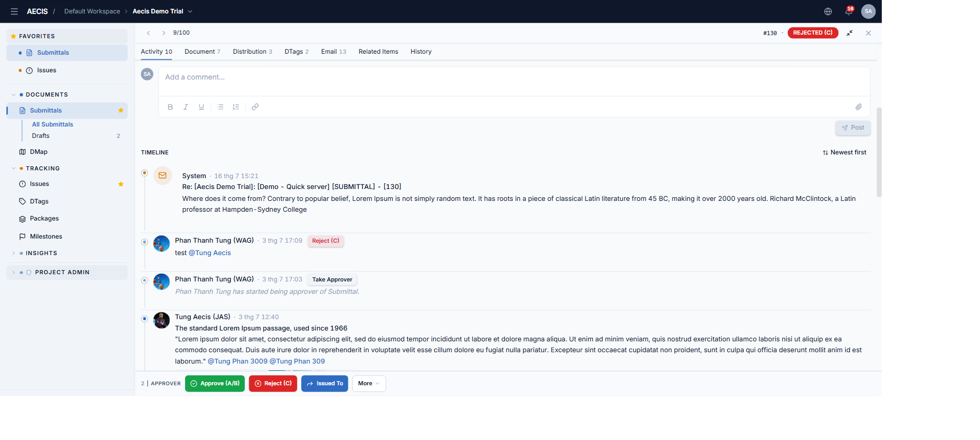Toggle favorite star on Submittals document item
Image resolution: width=980 pixels, height=440 pixels.
click(121, 111)
